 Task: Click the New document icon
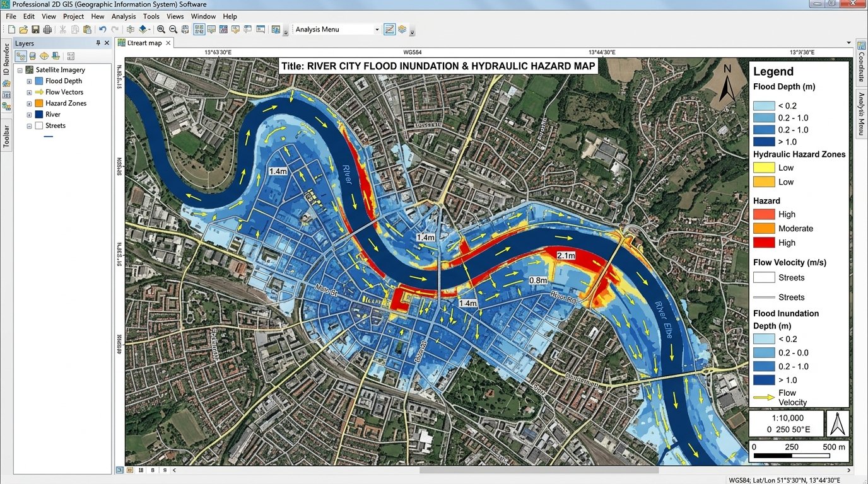click(x=11, y=29)
